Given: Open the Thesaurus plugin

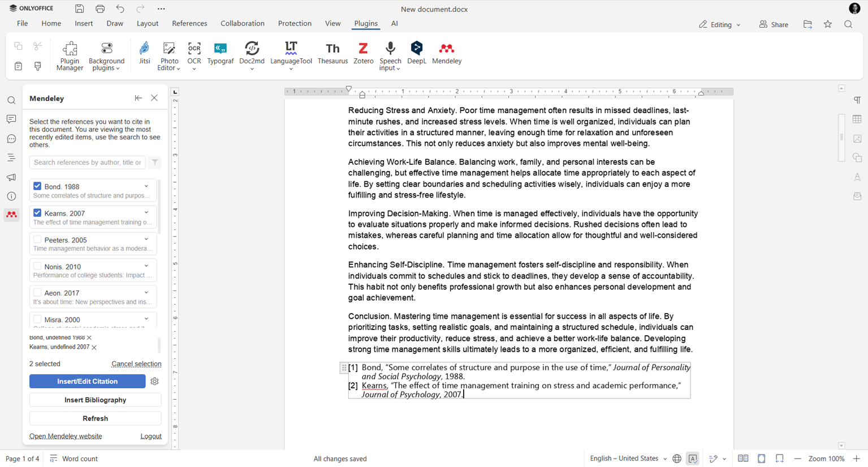Looking at the screenshot, I should (x=332, y=53).
